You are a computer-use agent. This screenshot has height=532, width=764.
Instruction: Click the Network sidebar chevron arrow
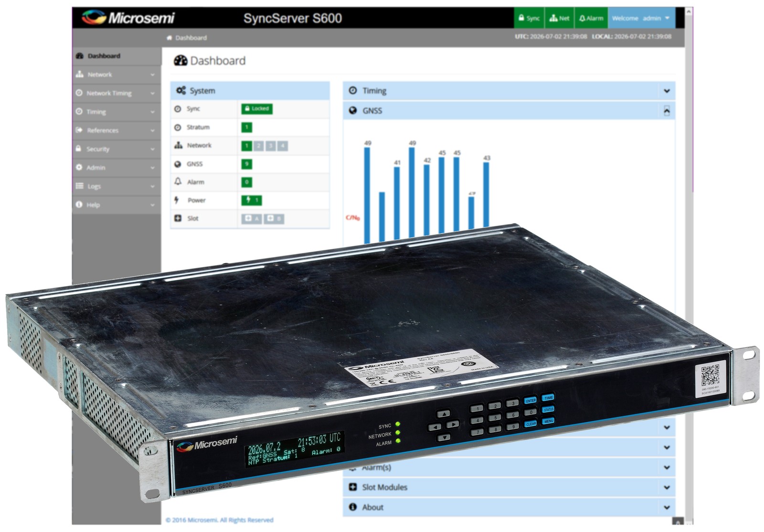coord(152,75)
